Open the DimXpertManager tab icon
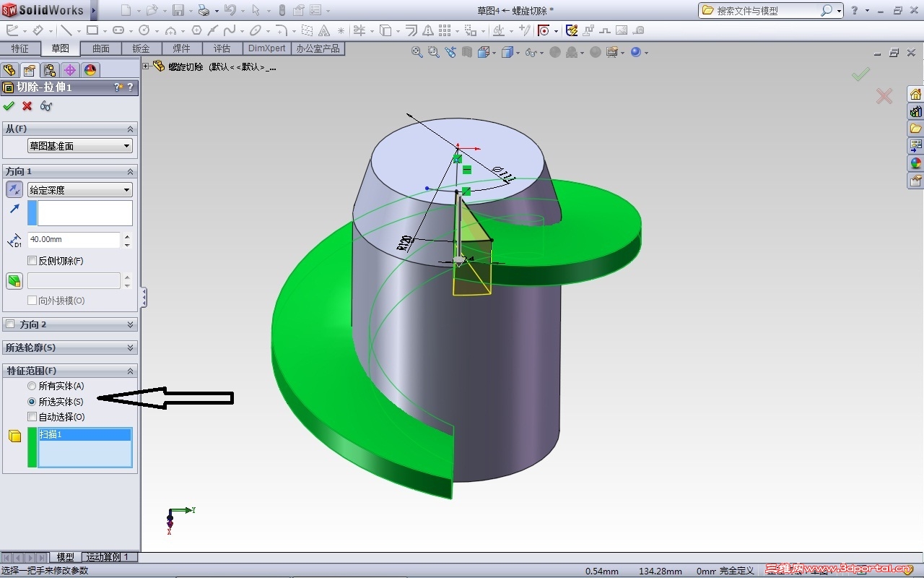The width and height of the screenshot is (924, 578). coord(70,70)
